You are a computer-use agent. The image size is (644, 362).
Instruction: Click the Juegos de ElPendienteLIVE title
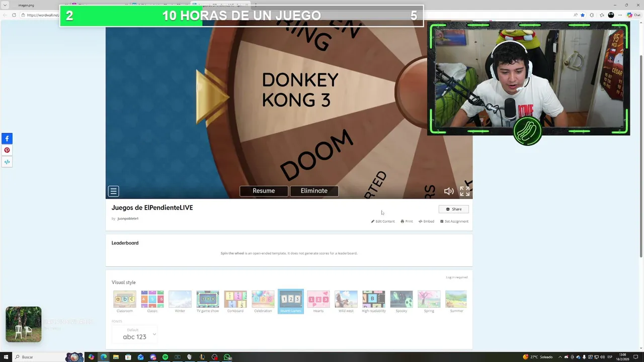pos(152,208)
